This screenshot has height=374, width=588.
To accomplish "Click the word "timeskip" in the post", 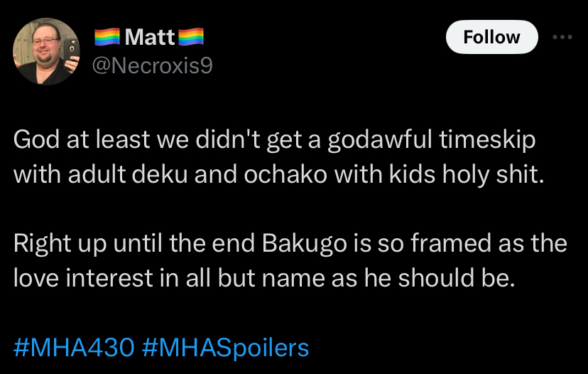I will pos(487,139).
